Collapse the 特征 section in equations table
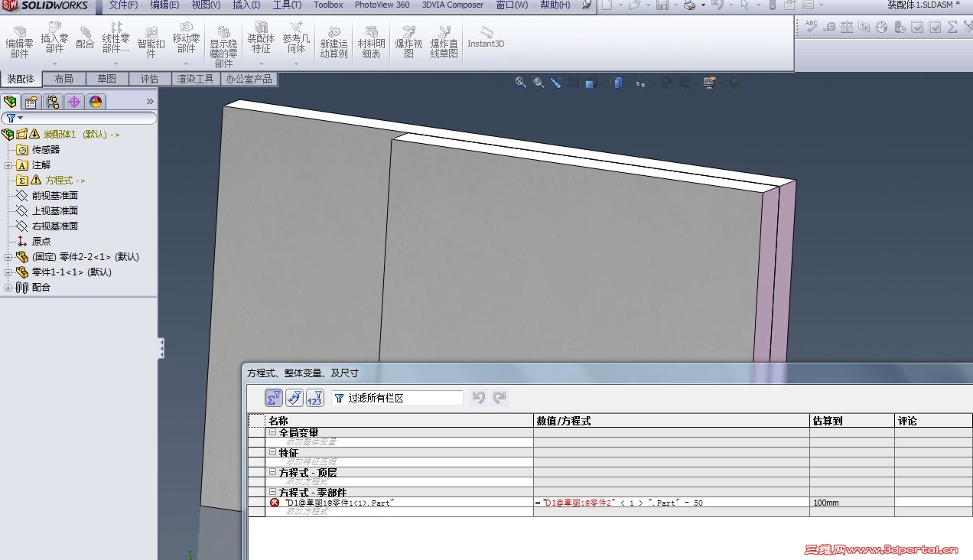973x560 pixels. (x=273, y=453)
